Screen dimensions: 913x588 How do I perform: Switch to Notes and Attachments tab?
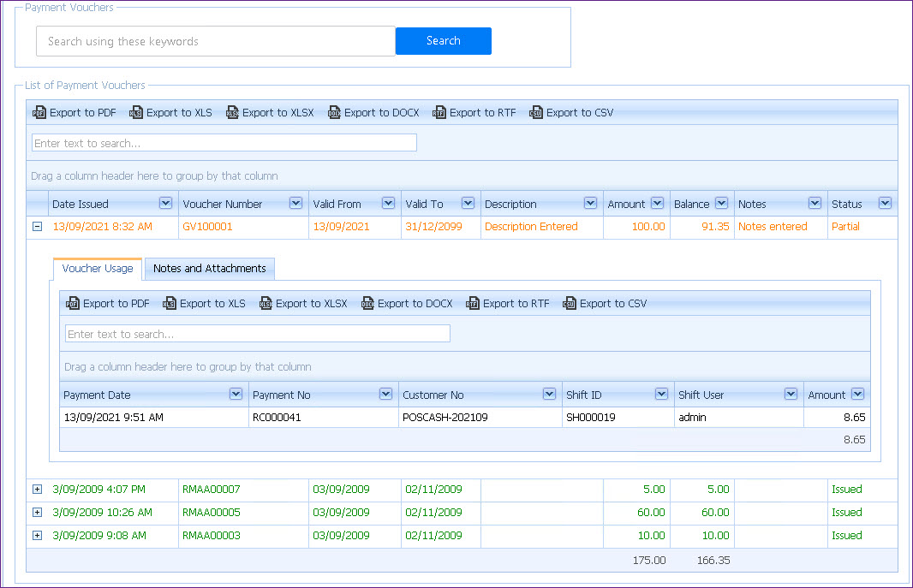(210, 269)
